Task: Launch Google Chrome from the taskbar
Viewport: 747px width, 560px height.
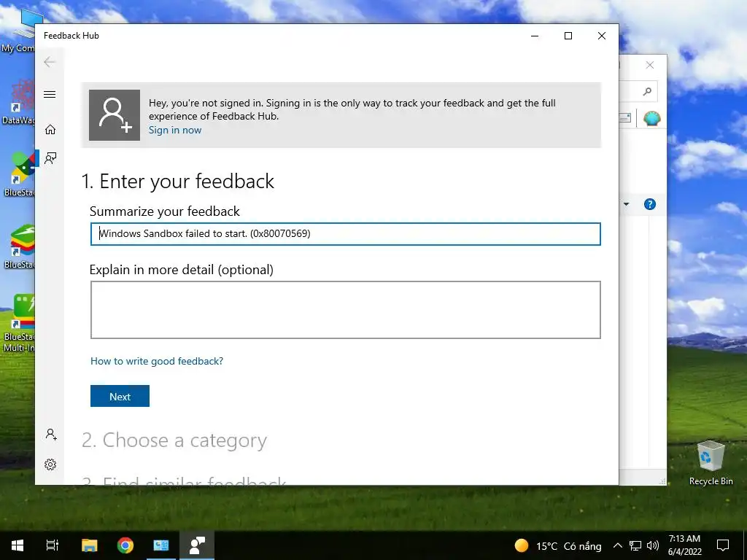Action: [x=125, y=545]
